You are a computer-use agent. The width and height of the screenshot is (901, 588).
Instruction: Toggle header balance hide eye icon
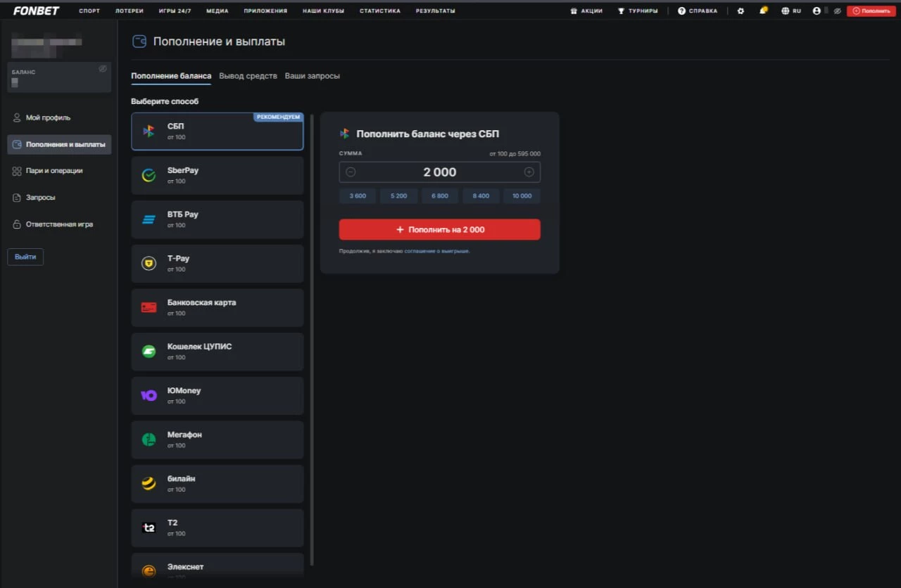coord(837,11)
